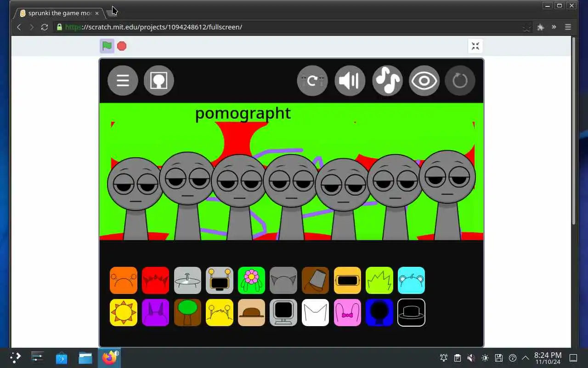This screenshot has width=588, height=368.
Task: Select the green tree icon
Action: pyautogui.click(x=187, y=312)
